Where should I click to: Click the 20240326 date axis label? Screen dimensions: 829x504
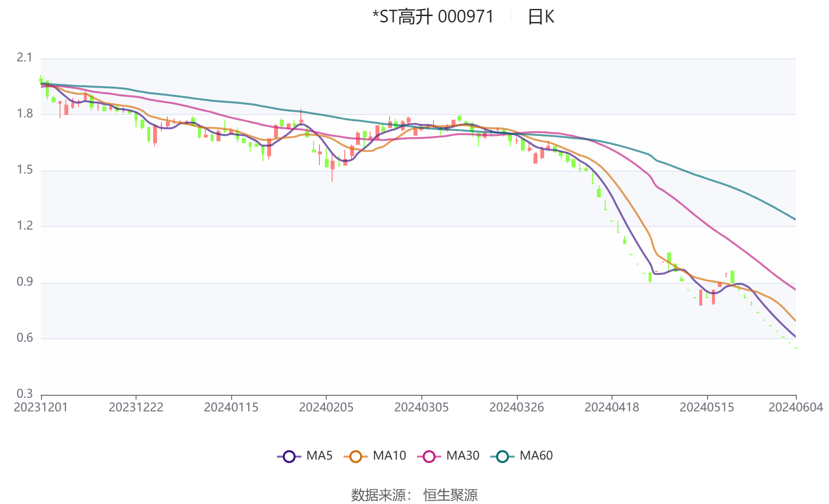coord(517,407)
